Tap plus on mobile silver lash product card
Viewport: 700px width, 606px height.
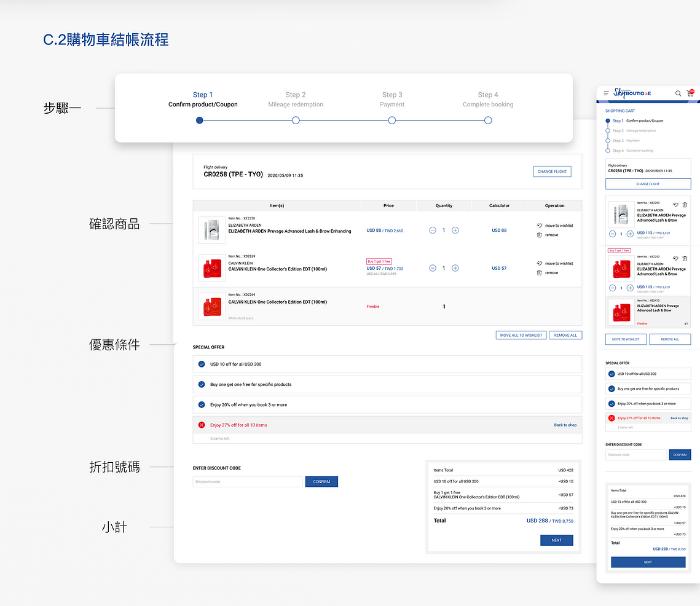630,234
